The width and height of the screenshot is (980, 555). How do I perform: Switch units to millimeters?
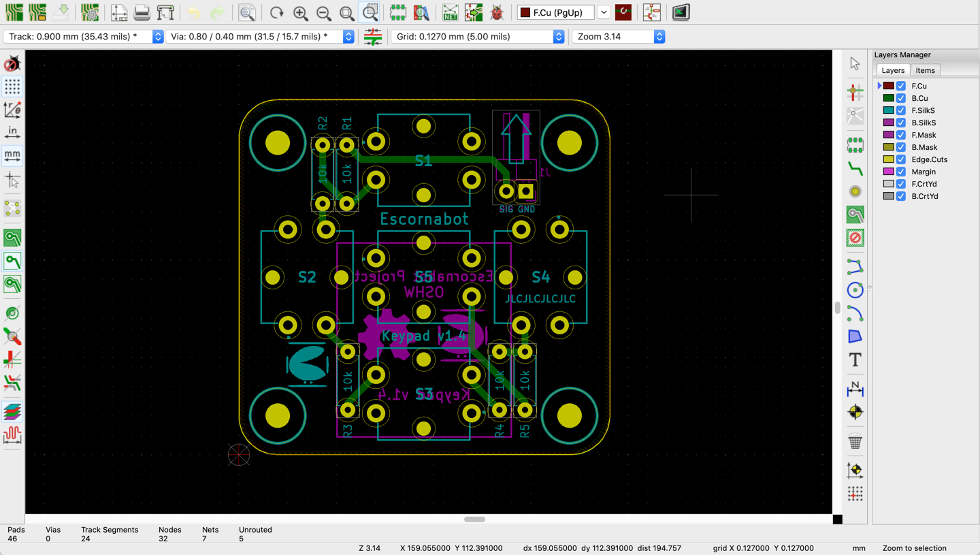(x=12, y=156)
